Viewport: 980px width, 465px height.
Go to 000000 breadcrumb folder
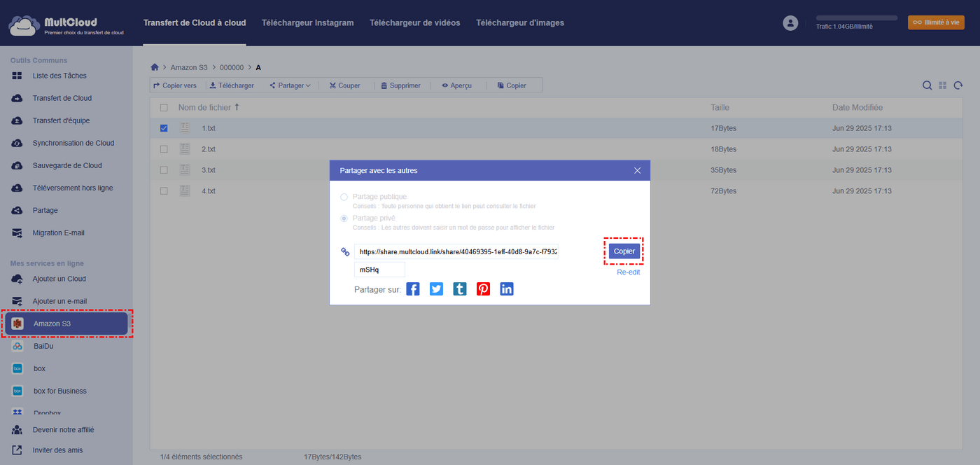pyautogui.click(x=232, y=67)
